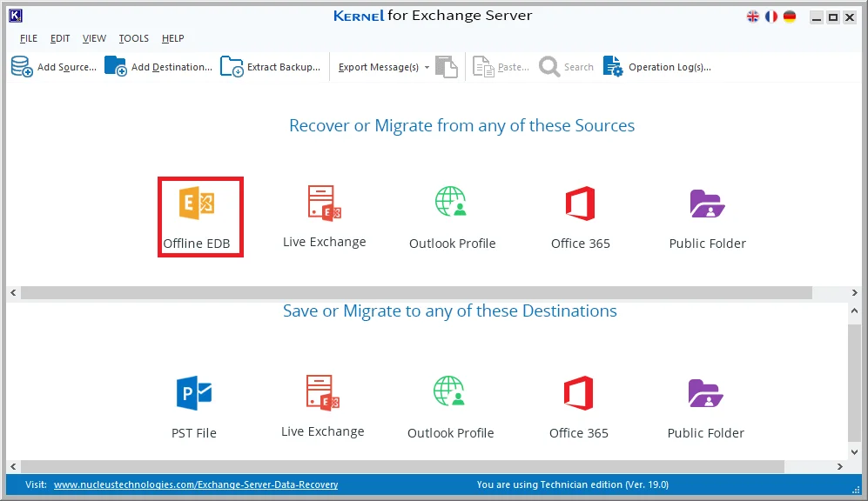Open the View menu
This screenshot has height=501, width=868.
(93, 38)
